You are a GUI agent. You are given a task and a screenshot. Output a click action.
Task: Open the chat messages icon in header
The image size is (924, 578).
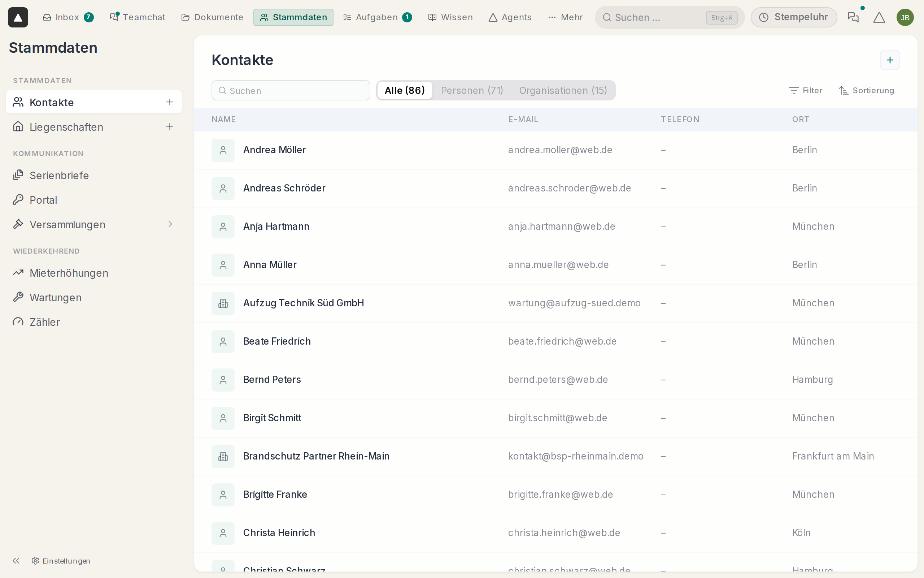(x=853, y=17)
